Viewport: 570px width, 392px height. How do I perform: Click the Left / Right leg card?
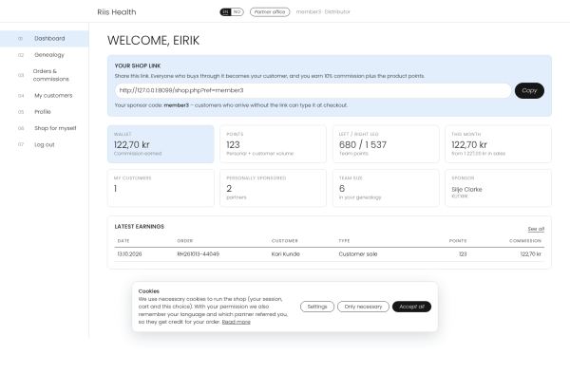(x=386, y=144)
